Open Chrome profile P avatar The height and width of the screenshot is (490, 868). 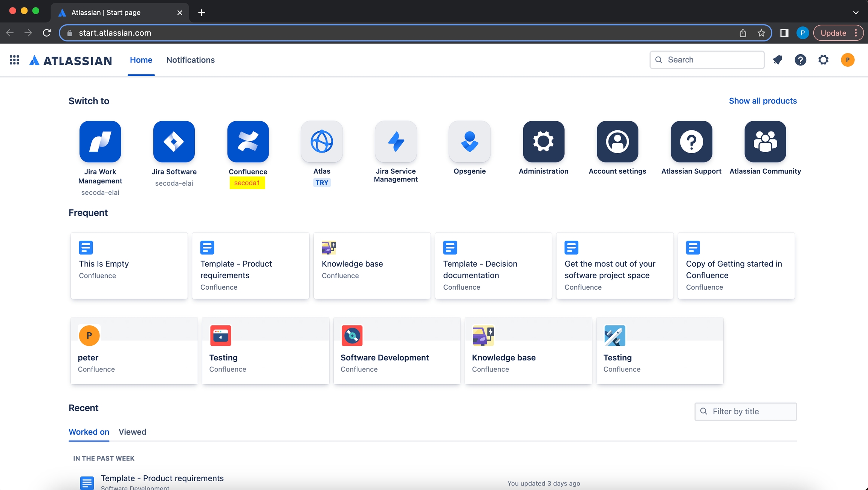tap(802, 33)
